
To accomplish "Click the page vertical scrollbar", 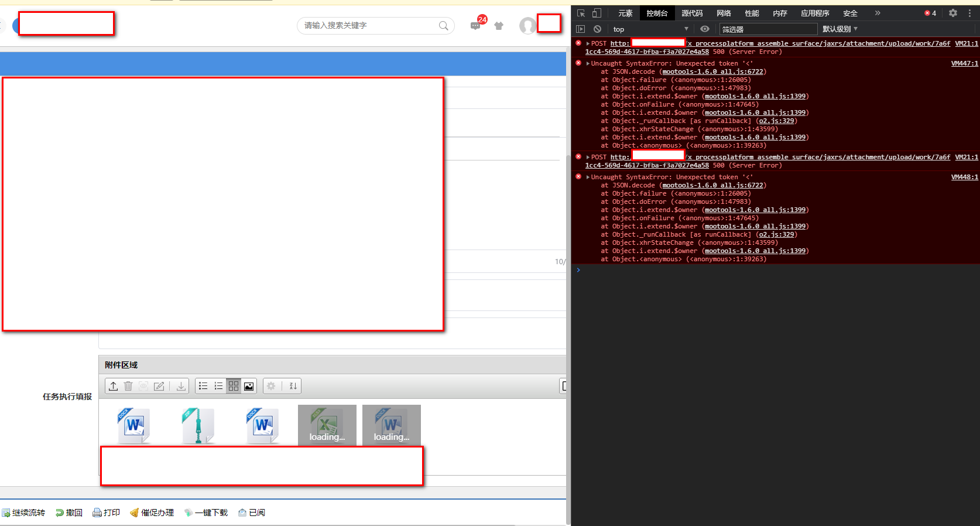I will click(568, 339).
